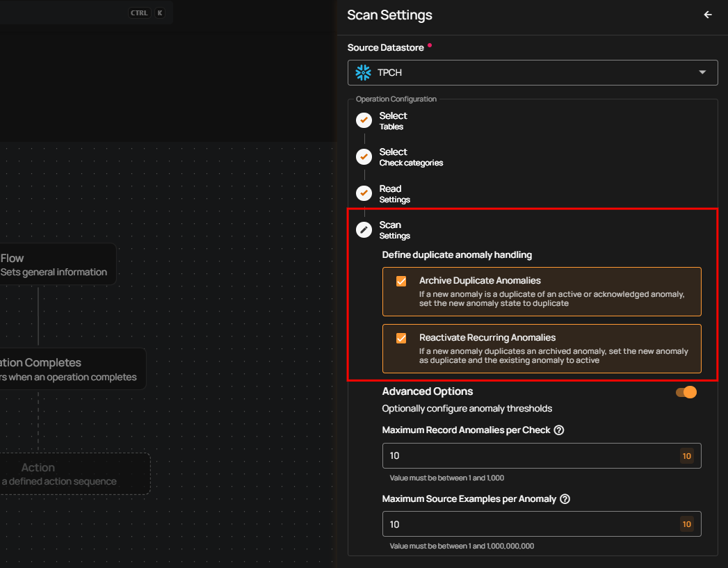Open the Select Tables step

click(x=393, y=120)
